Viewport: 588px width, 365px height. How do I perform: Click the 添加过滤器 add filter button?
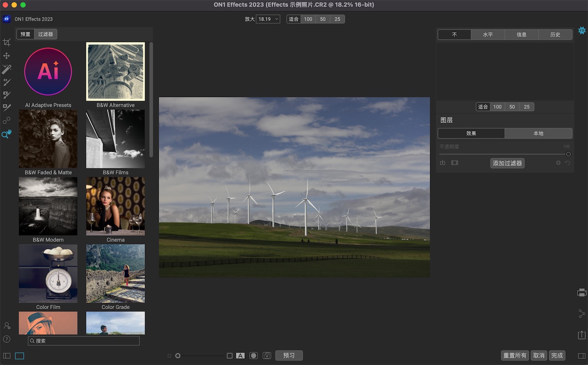(x=507, y=163)
